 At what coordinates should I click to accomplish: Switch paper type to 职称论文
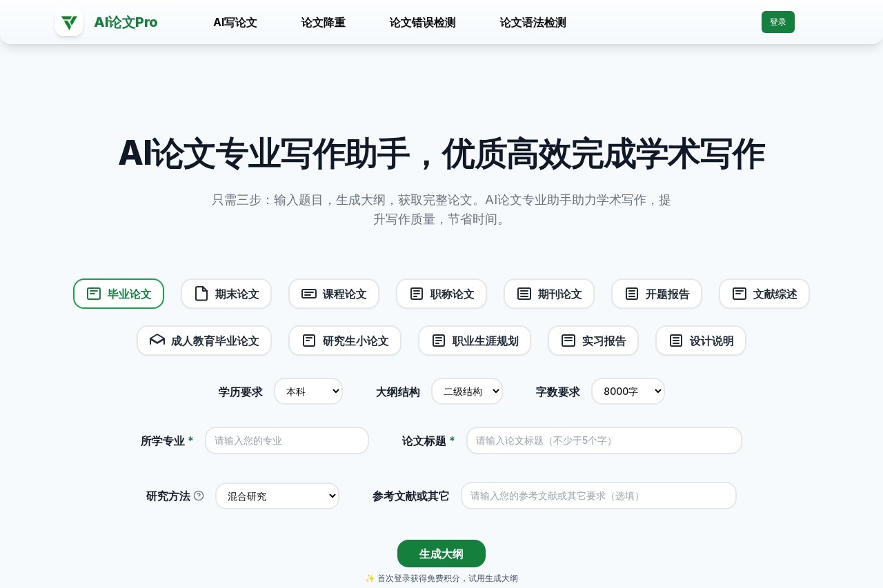click(441, 294)
